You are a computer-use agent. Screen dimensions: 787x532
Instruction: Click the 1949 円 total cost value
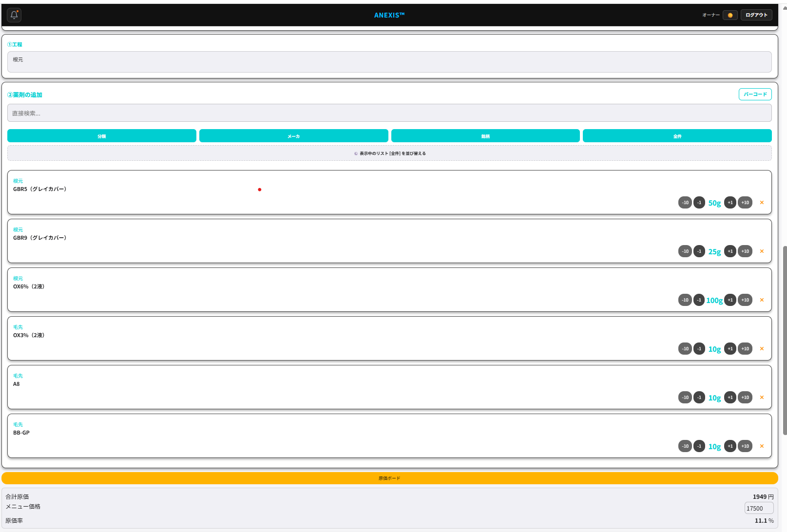click(763, 496)
